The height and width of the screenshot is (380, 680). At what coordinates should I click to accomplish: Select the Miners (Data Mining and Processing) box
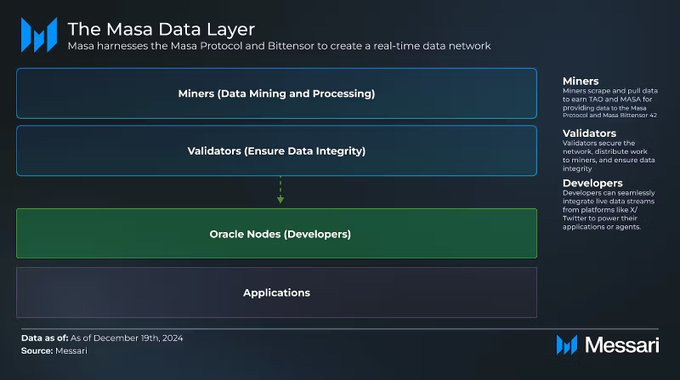[x=277, y=93]
